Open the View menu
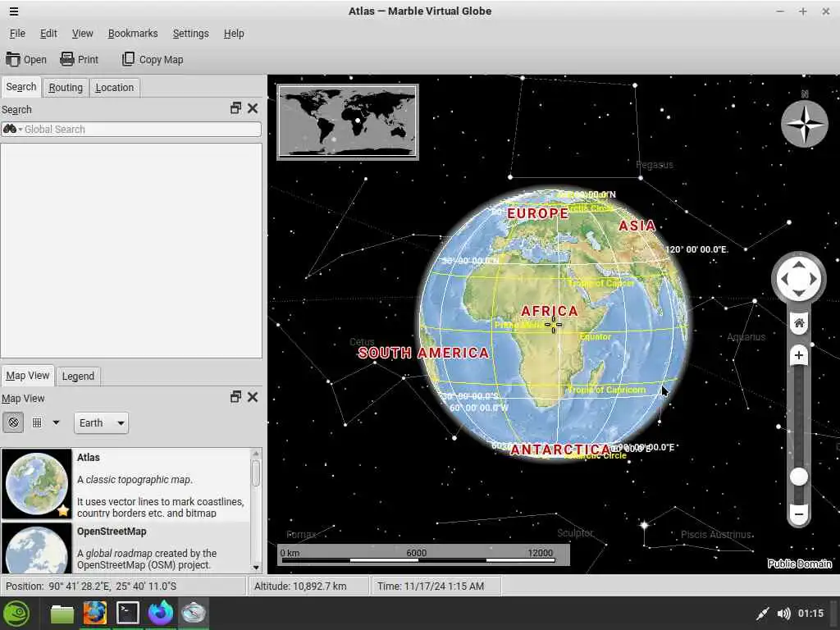 coord(83,33)
